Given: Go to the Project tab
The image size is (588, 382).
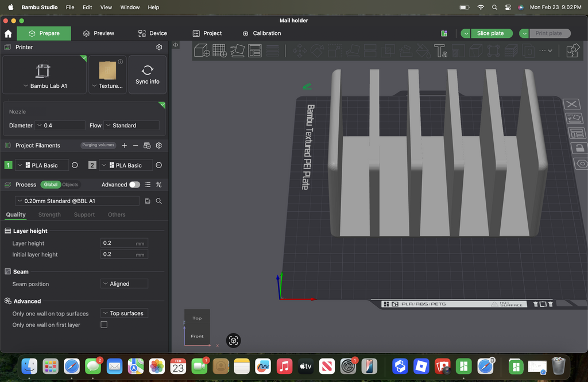Looking at the screenshot, I should pos(207,33).
